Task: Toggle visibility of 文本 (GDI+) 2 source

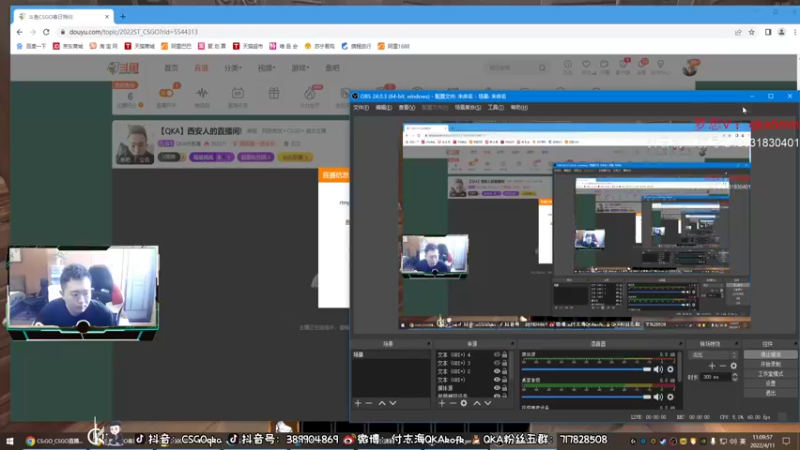Action: click(496, 371)
